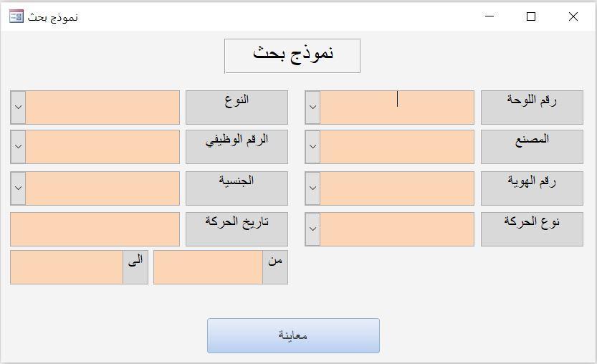Click the الرقم الوظيفي label
The image size is (597, 364).
click(237, 147)
